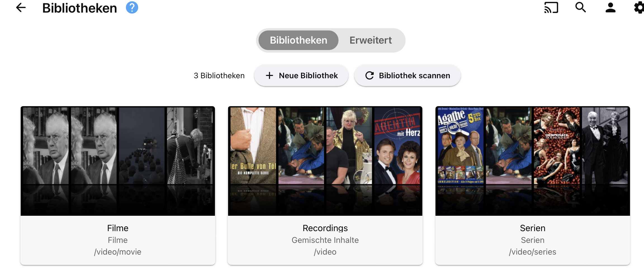This screenshot has height=275, width=644.
Task: Open settings via the gear icon
Action: coord(639,8)
